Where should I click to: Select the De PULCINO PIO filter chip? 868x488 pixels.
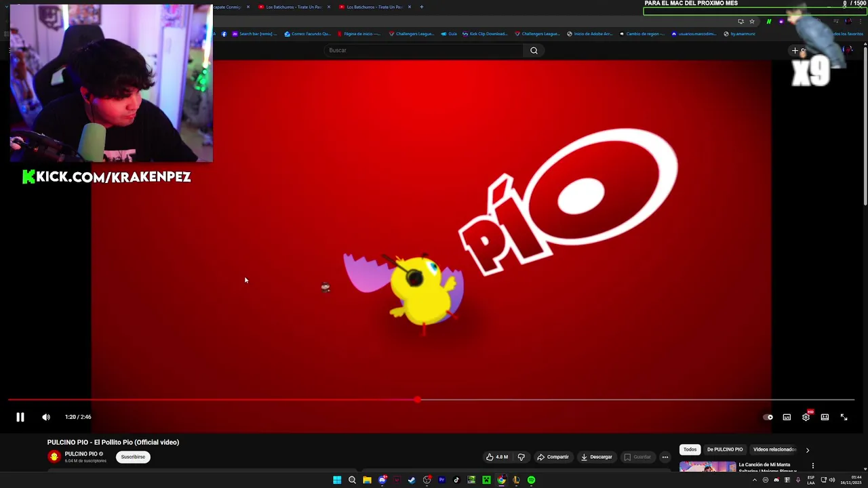coord(725,449)
